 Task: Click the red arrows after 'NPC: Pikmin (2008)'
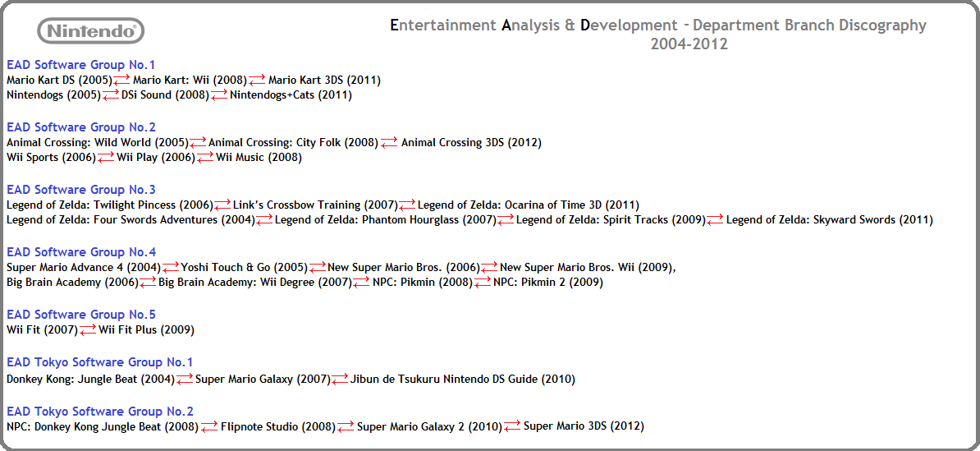tap(483, 283)
